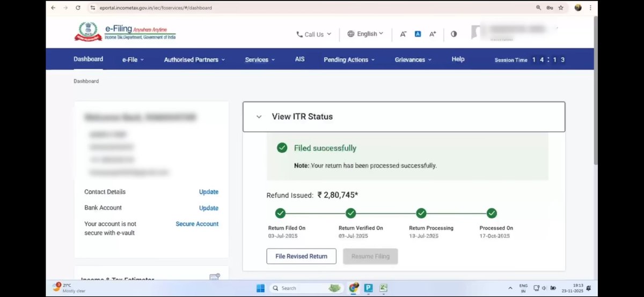Open the blue P app in taskbar
Viewport: 644px width, 297px height.
pyautogui.click(x=369, y=288)
